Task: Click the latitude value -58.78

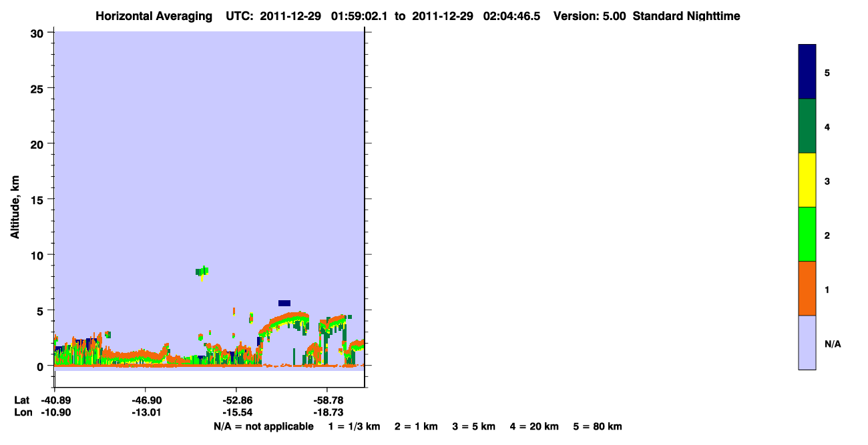Action: pos(327,400)
